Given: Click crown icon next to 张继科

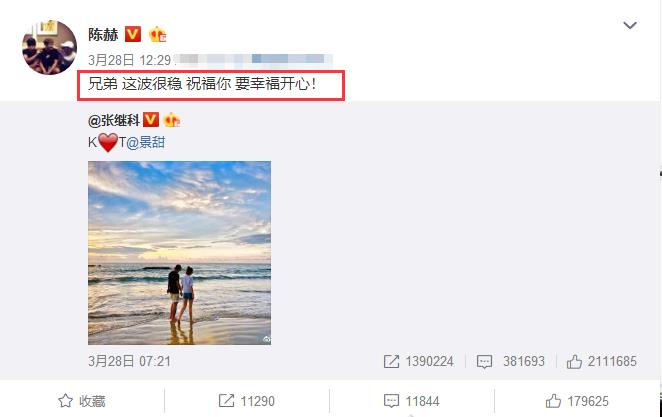Looking at the screenshot, I should 171,120.
